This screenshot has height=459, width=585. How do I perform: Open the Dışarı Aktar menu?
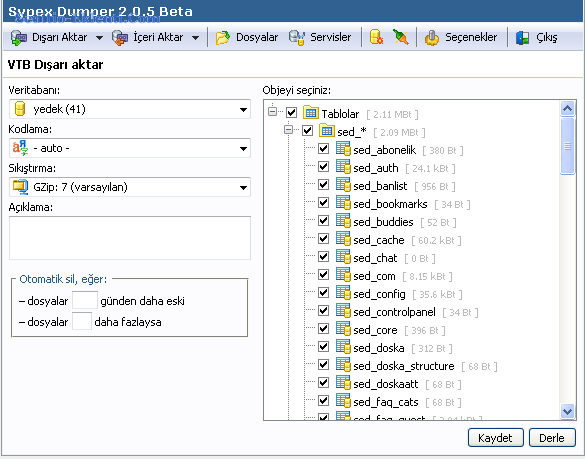(59, 37)
